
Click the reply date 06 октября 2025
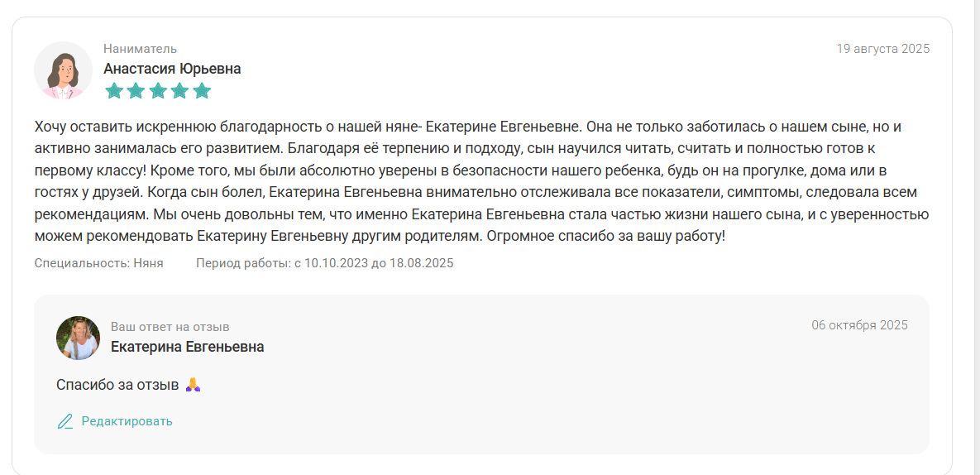(859, 325)
